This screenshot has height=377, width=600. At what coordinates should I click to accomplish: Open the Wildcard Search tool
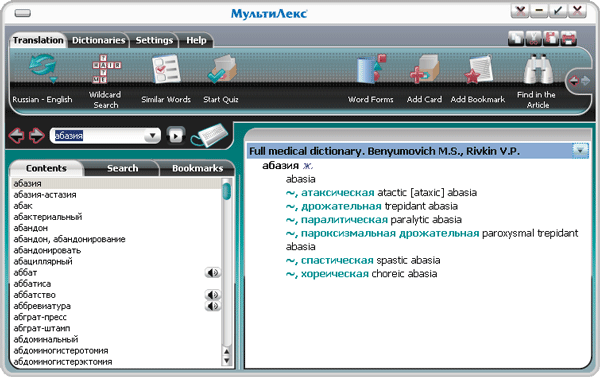coord(106,69)
